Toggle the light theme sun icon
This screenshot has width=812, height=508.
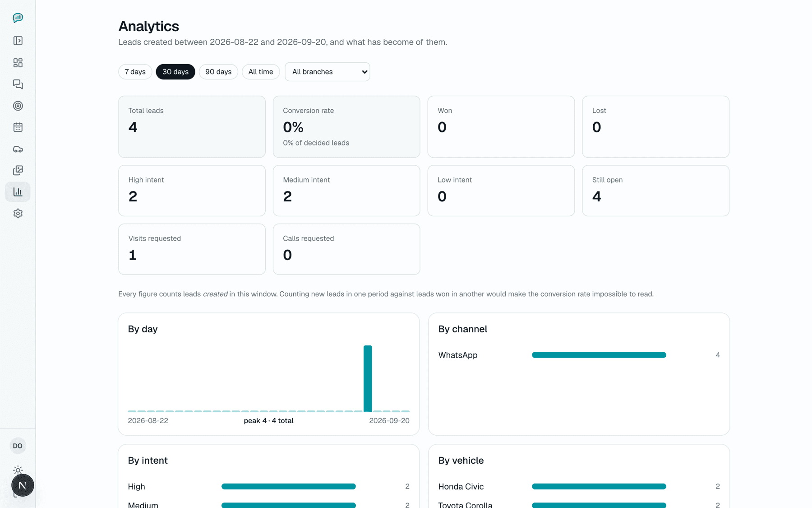18,470
